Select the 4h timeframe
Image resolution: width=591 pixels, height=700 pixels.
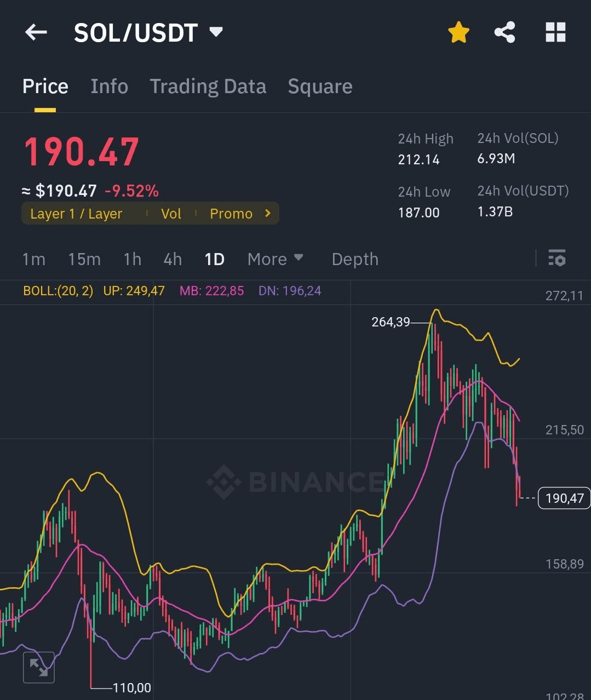click(x=173, y=259)
